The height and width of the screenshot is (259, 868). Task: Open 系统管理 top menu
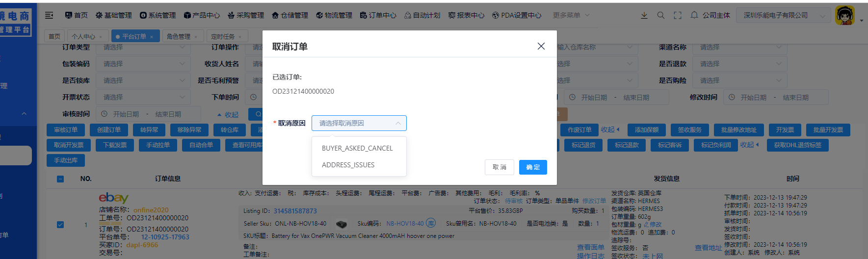(158, 15)
